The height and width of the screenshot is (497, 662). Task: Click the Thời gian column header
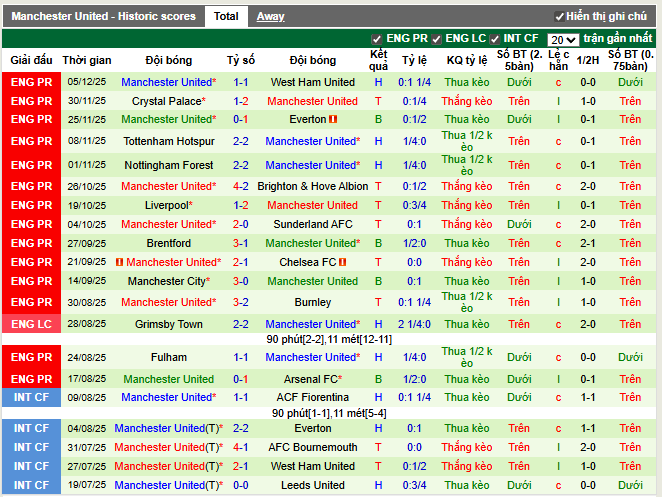(x=87, y=60)
